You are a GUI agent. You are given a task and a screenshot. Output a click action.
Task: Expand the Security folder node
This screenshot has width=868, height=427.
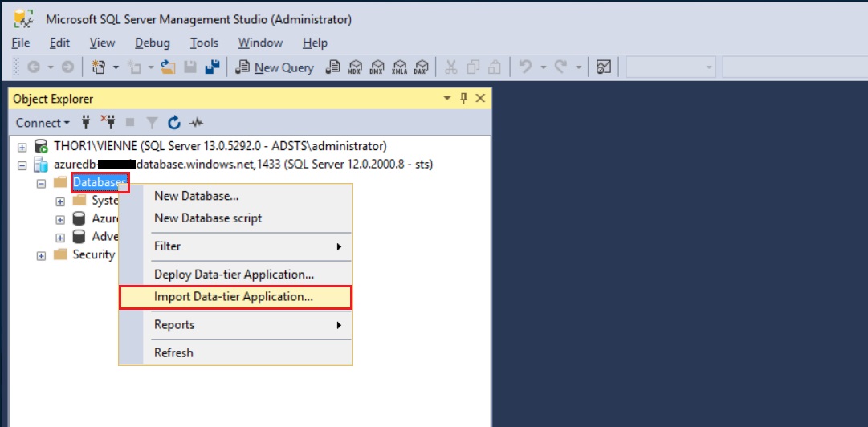coord(41,255)
